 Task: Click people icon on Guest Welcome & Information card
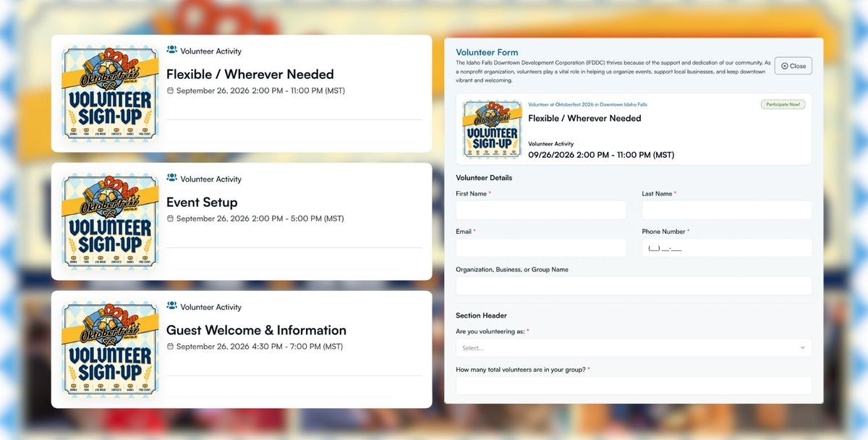pos(171,306)
